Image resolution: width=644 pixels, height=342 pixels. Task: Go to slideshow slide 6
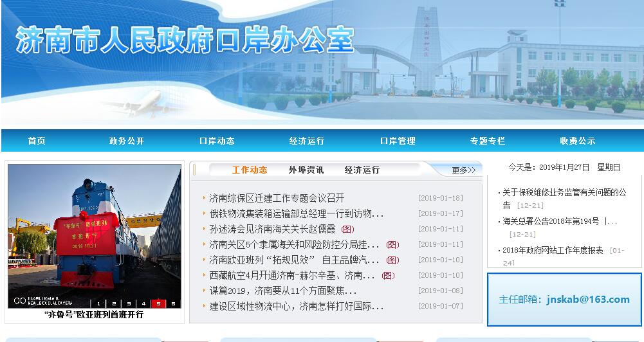(x=172, y=303)
